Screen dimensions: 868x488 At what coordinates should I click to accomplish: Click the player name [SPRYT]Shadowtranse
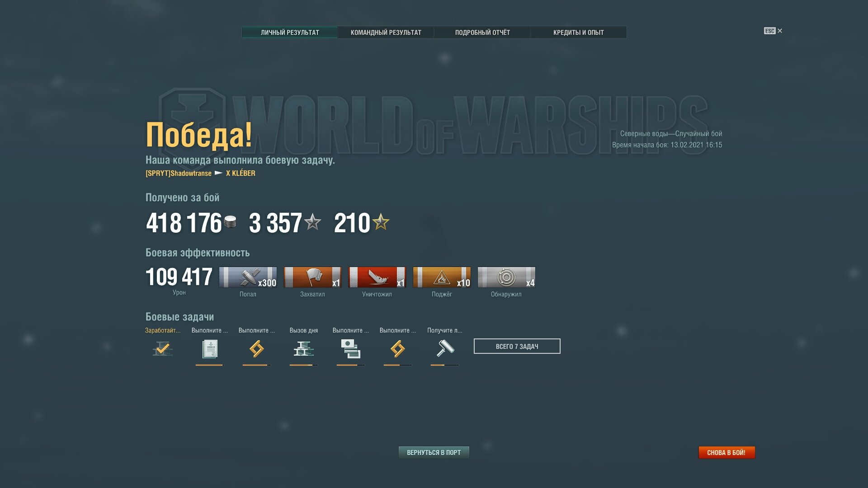(x=179, y=174)
